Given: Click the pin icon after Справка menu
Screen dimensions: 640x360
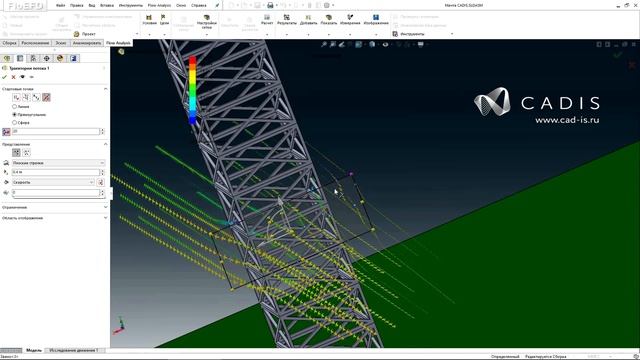Looking at the screenshot, I should point(217,5).
